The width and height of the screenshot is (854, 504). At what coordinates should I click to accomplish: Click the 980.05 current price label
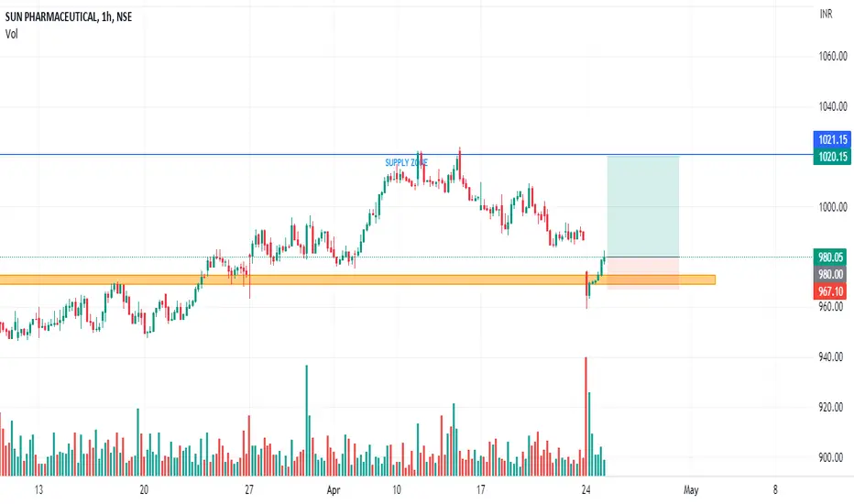[832, 257]
